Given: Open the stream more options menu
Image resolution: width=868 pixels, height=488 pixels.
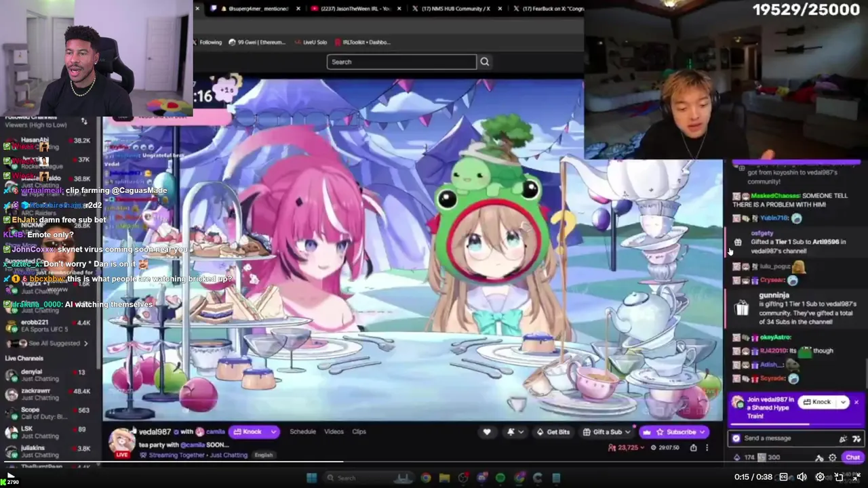Looking at the screenshot, I should 707,447.
